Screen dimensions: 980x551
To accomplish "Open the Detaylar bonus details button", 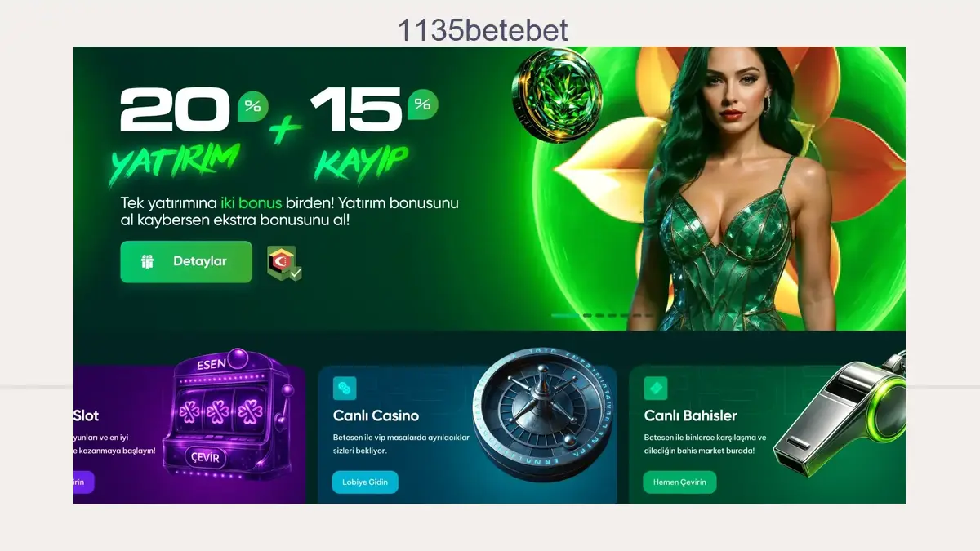I will (x=186, y=262).
